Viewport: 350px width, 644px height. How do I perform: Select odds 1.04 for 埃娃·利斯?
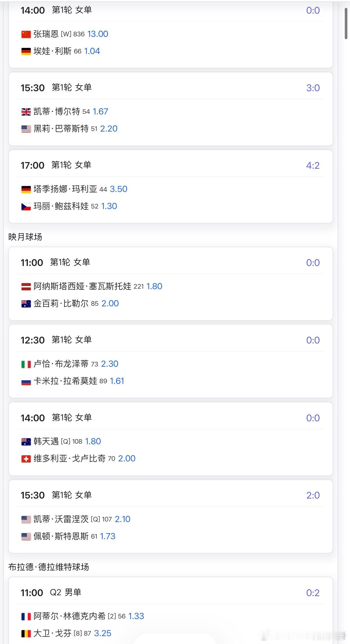(x=92, y=51)
